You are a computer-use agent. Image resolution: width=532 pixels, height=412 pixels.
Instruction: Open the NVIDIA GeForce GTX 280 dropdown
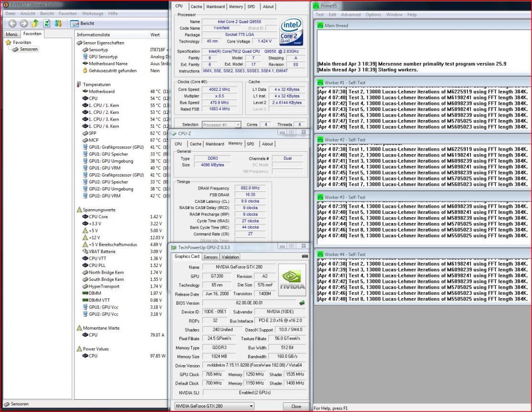(214, 406)
